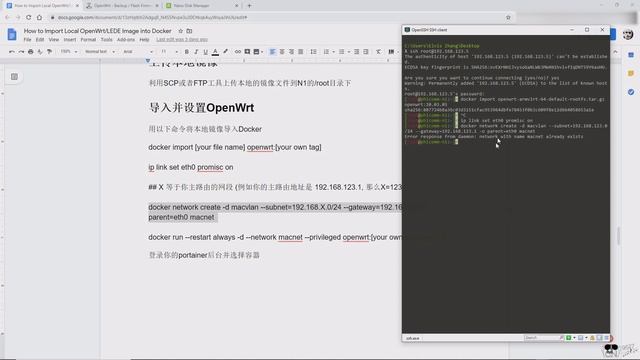Viewport: 640px width, 360px height.
Task: Open the View menu
Action: (x=54, y=40)
